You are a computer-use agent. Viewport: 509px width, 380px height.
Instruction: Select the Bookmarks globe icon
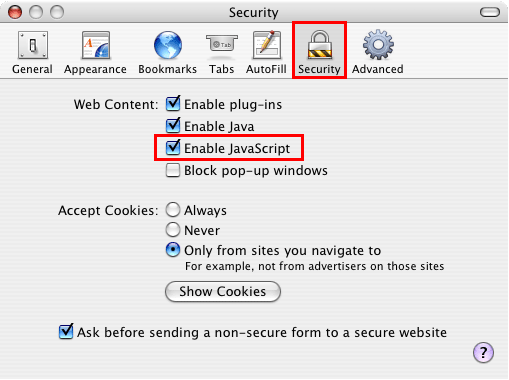click(168, 45)
